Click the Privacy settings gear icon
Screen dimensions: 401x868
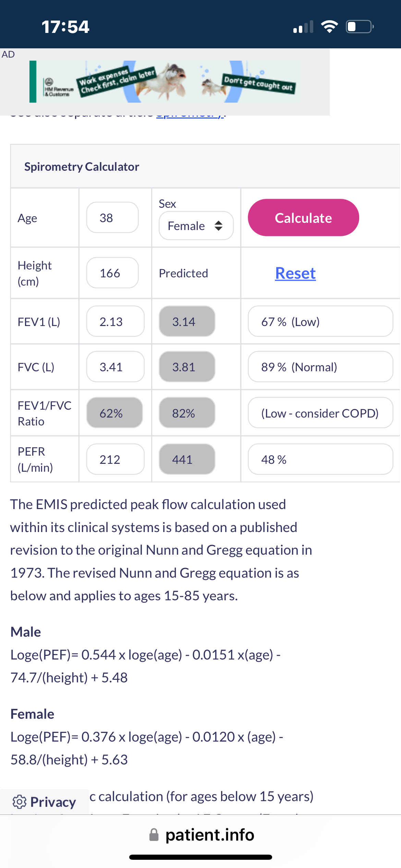[20, 802]
